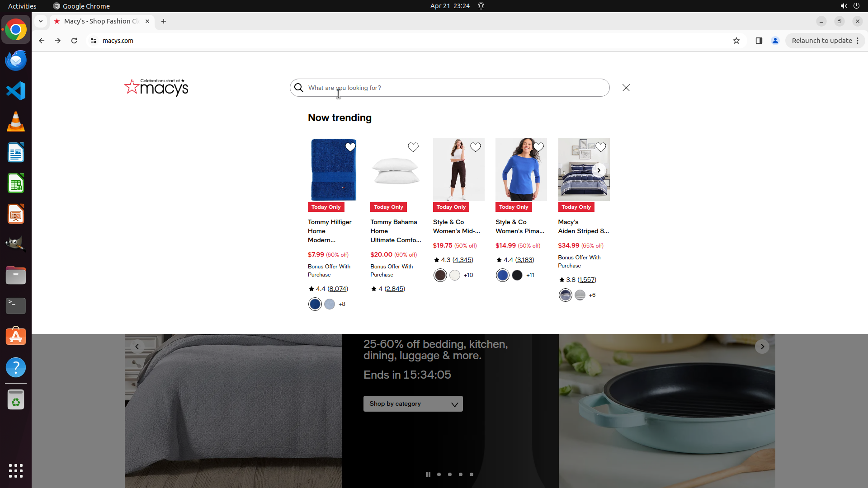The height and width of the screenshot is (488, 868).
Task: Open the Chrome side panel icon
Action: (x=759, y=41)
